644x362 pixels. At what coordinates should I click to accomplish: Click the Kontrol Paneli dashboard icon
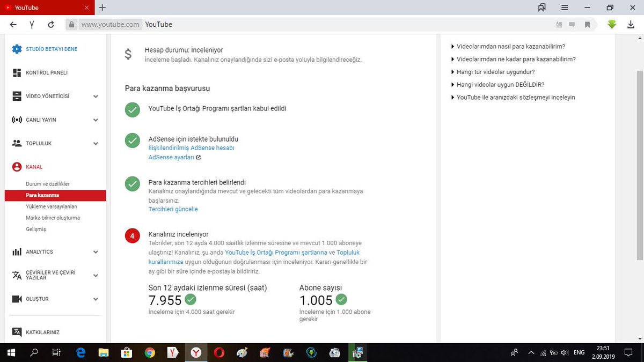point(17,72)
